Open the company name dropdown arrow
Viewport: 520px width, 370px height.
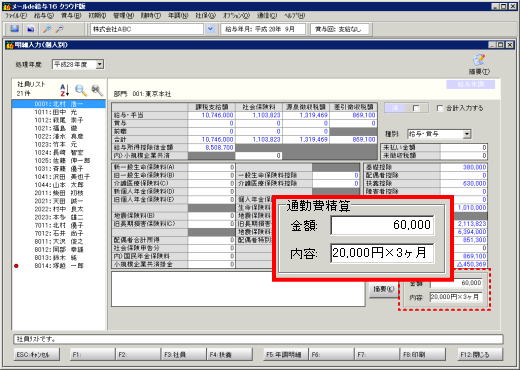point(210,29)
